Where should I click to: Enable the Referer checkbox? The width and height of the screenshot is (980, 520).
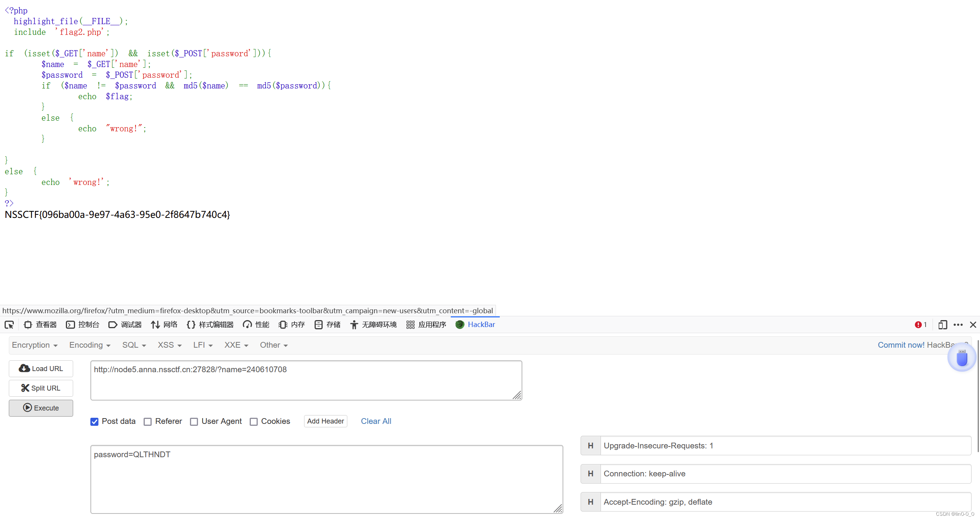pyautogui.click(x=148, y=422)
